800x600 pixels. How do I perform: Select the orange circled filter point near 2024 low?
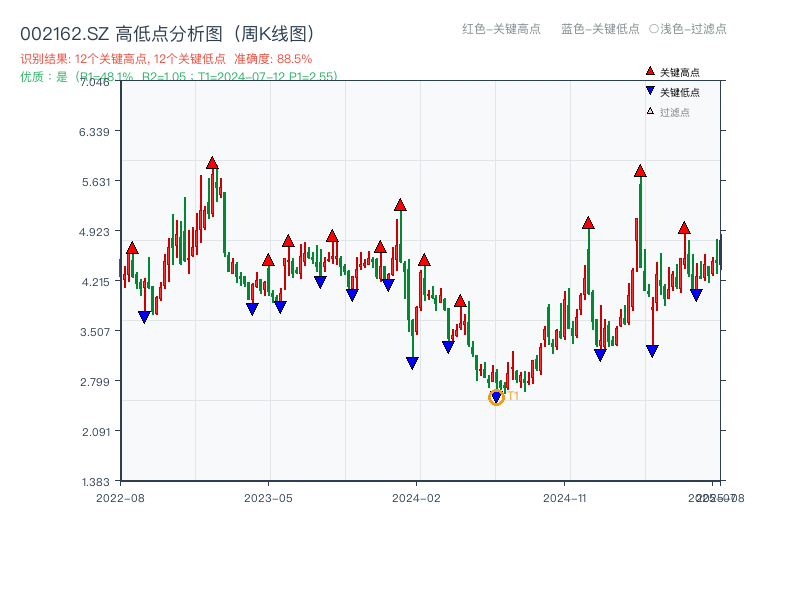tap(495, 397)
